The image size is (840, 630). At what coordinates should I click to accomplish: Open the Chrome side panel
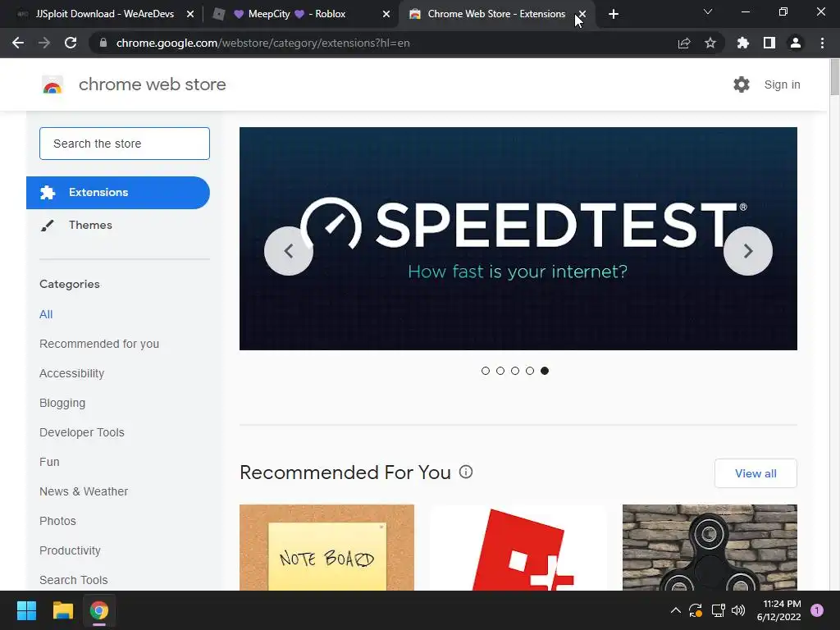(769, 43)
